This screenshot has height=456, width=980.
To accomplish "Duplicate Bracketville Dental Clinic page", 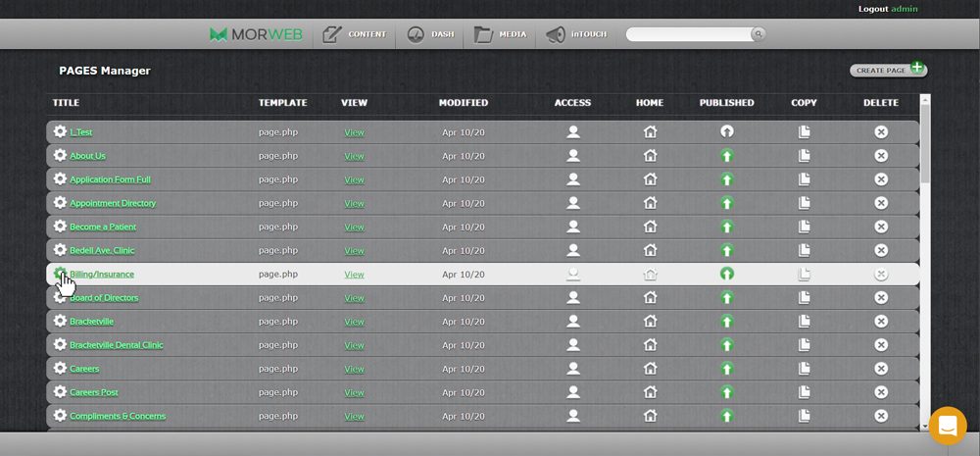I will point(804,345).
